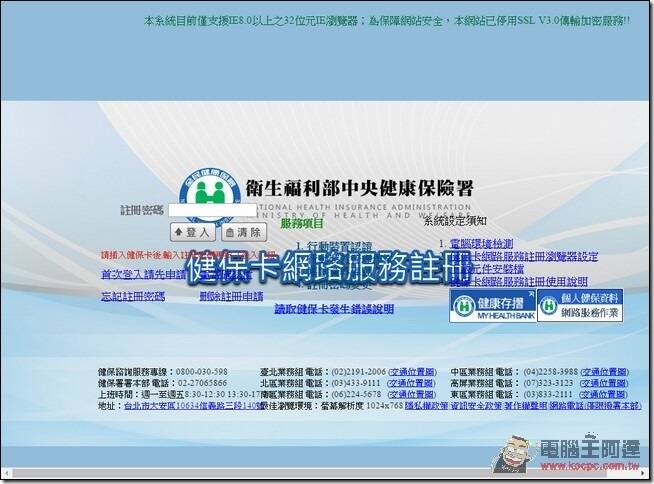Click the 東區業務組 phone (03)833-2111
Screen dimensions: 654x484
(548, 394)
